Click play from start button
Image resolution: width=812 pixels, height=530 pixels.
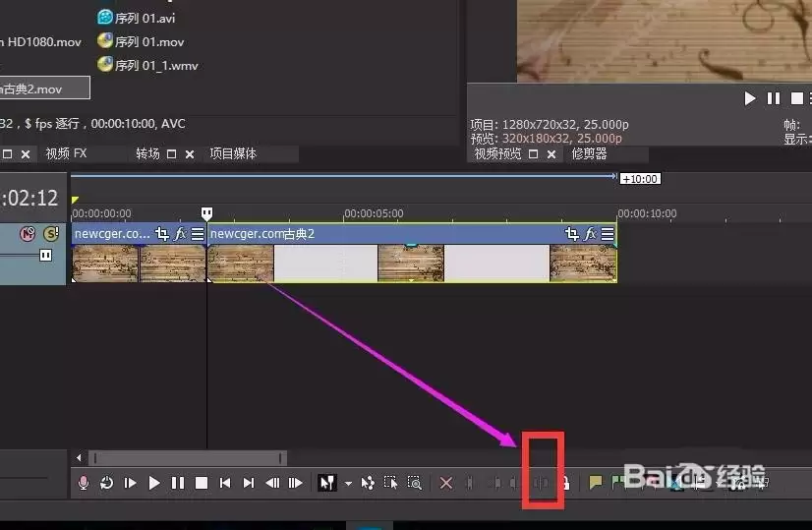[130, 483]
